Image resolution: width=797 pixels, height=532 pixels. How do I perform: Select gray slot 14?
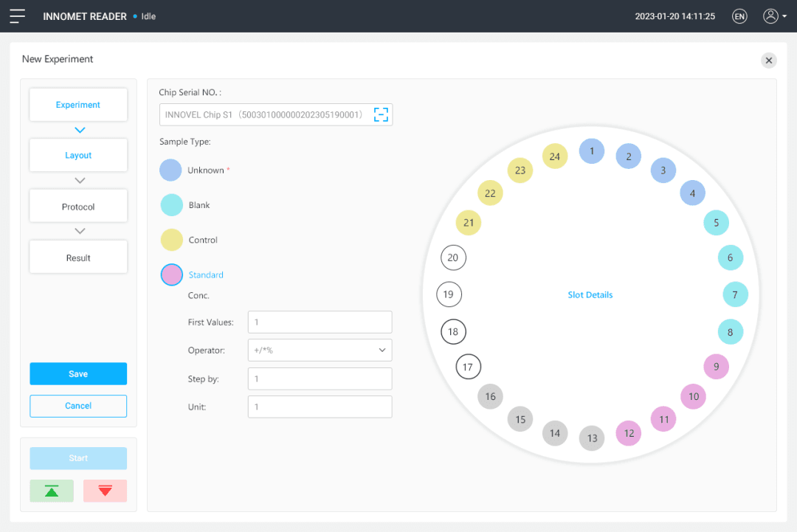pyautogui.click(x=555, y=433)
